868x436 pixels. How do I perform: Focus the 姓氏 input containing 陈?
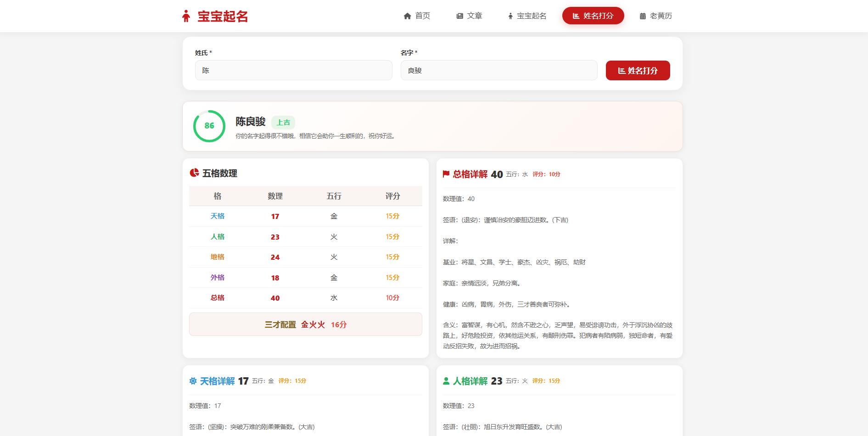294,70
